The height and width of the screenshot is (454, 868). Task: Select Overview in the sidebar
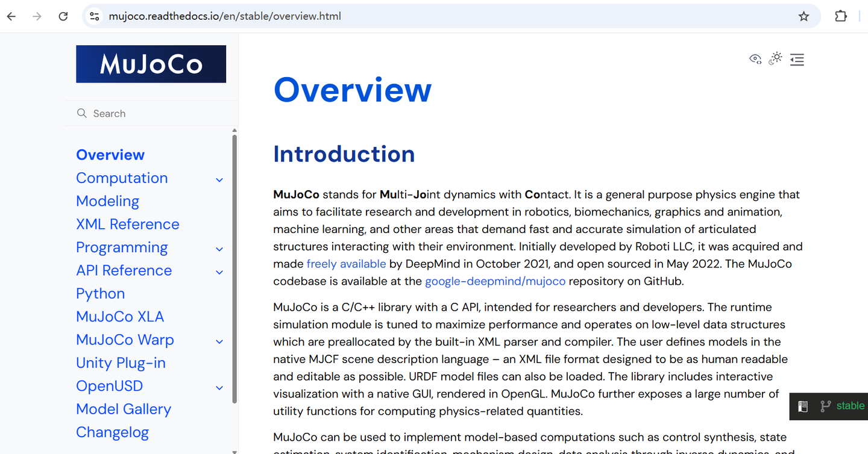point(110,155)
